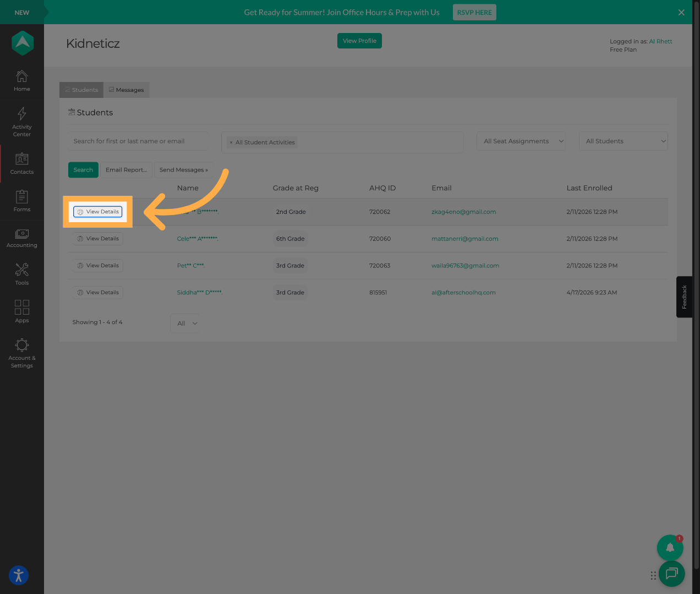The width and height of the screenshot is (700, 594).
Task: Select the Contacts sidebar icon
Action: (22, 163)
